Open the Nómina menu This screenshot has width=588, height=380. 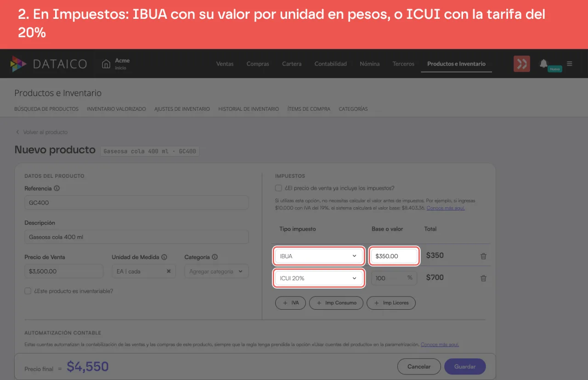pyautogui.click(x=370, y=64)
